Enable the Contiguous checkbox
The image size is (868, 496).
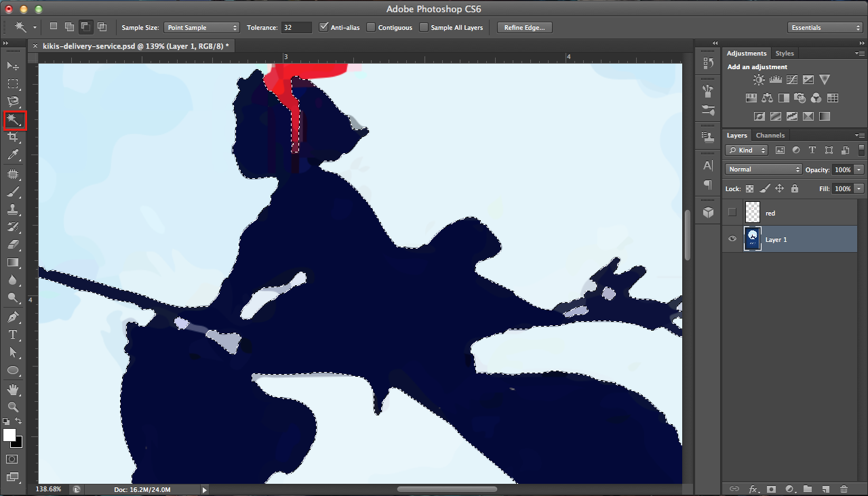[371, 28]
